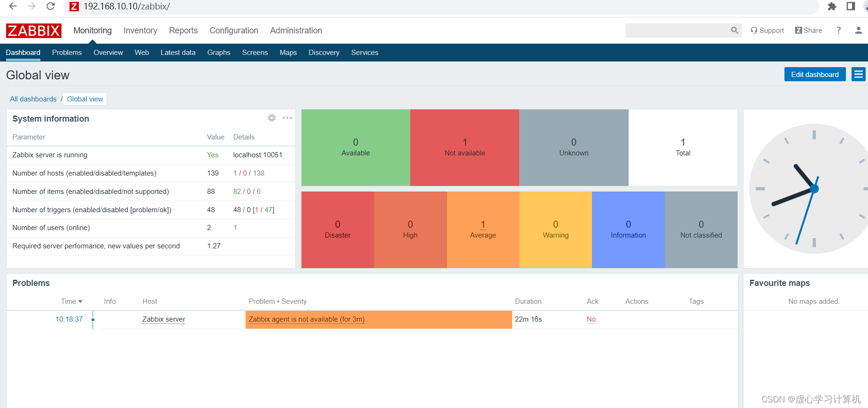Image resolution: width=868 pixels, height=408 pixels.
Task: Open the Support link
Action: [768, 31]
